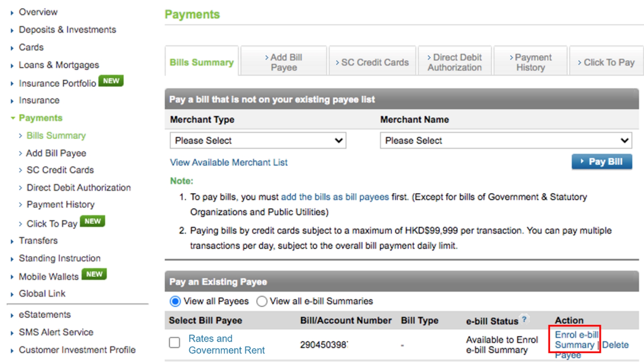Open the Merchant Name dropdown
This screenshot has width=644, height=362.
[x=505, y=140]
